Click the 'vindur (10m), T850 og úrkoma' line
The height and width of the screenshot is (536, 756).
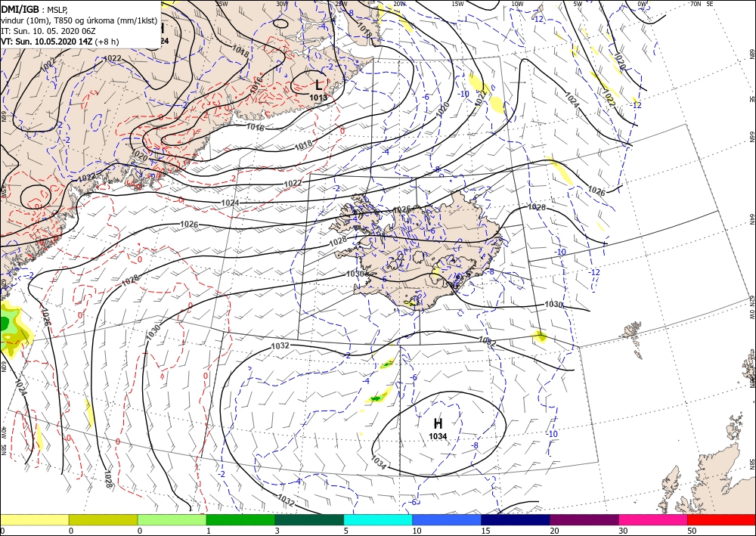coord(79,20)
